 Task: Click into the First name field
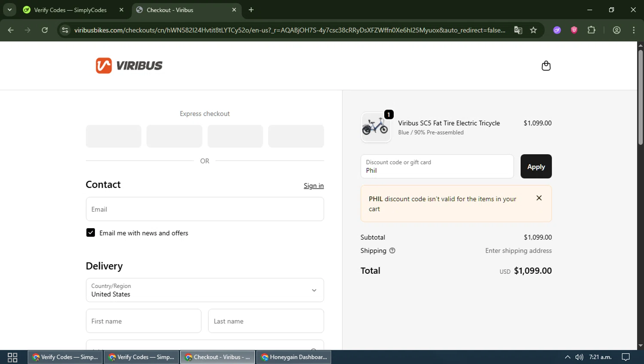coord(143,321)
